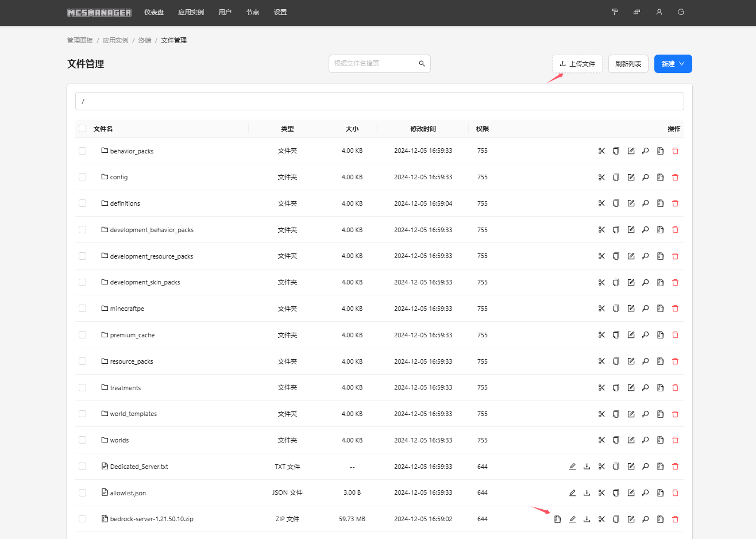The height and width of the screenshot is (539, 756).
Task: Open the behavior_packs folder
Action: [132, 151]
